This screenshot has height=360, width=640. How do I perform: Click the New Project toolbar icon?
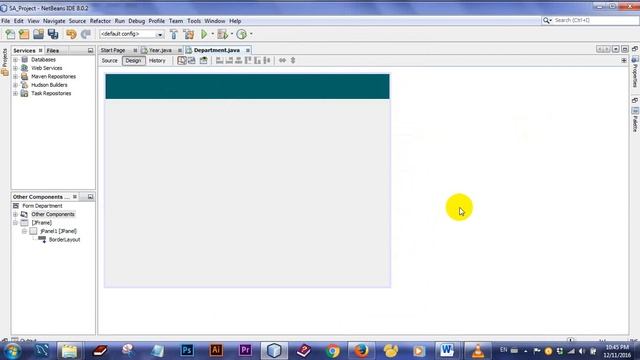point(24,34)
